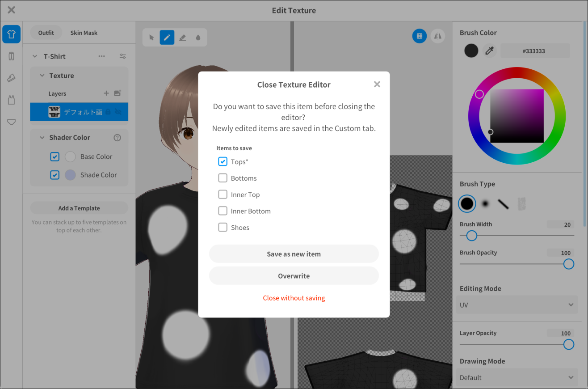Screen dimensions: 588x389
Task: Check the Bottoms item checkbox
Action: pyautogui.click(x=223, y=178)
